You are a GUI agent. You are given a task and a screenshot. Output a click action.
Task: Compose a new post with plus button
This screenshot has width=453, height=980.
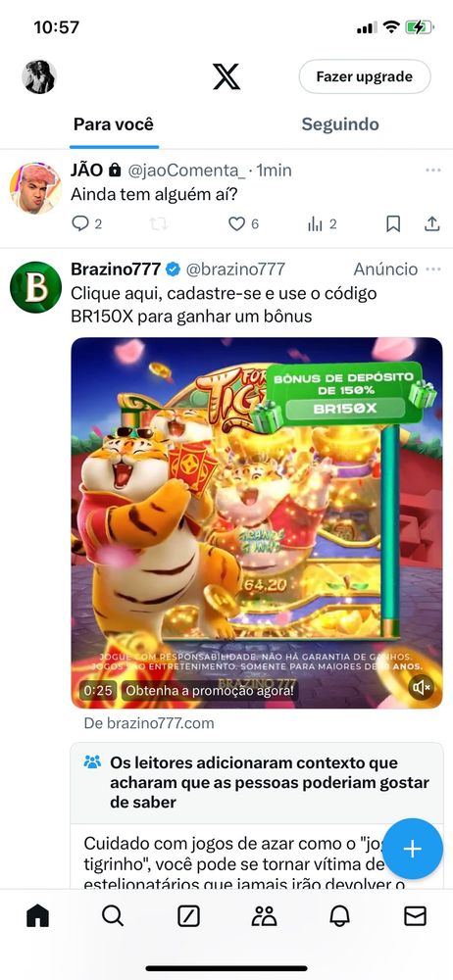point(413,849)
